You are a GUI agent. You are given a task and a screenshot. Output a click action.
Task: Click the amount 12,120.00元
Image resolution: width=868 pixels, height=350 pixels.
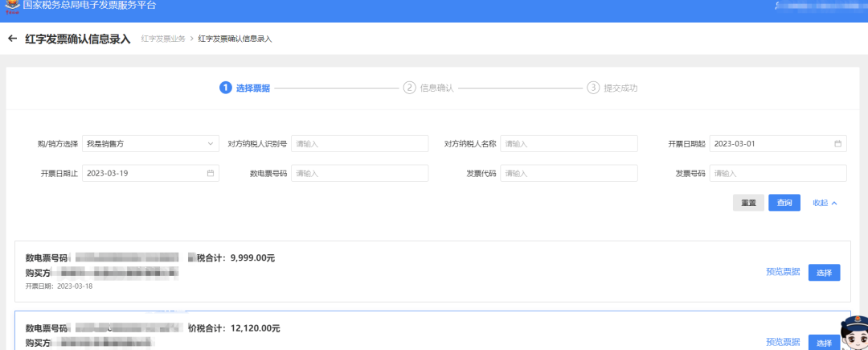tap(256, 328)
